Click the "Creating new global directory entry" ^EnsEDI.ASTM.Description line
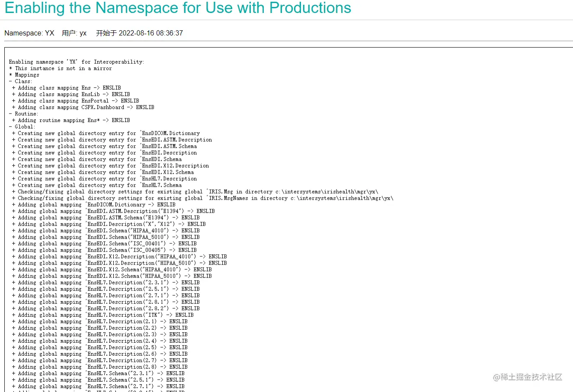573x392 pixels. (x=112, y=140)
